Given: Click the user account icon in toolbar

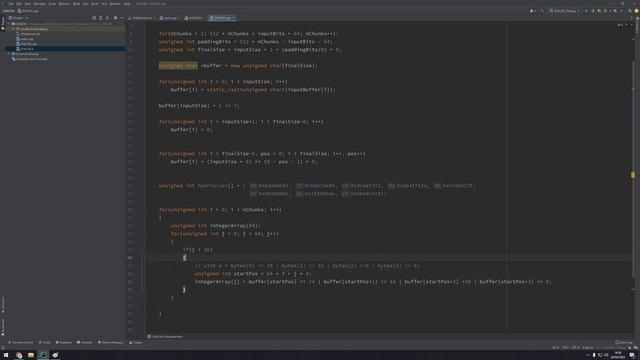Looking at the screenshot, I should point(531,11).
